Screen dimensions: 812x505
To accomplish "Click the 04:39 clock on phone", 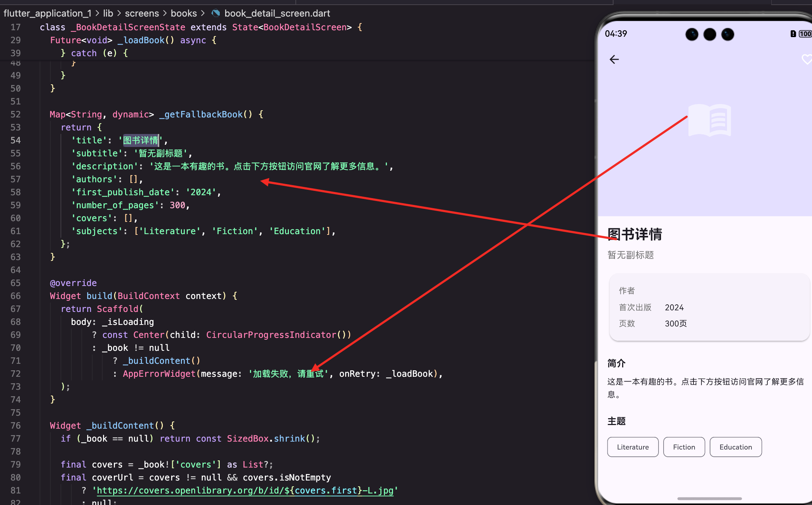I will tap(616, 34).
